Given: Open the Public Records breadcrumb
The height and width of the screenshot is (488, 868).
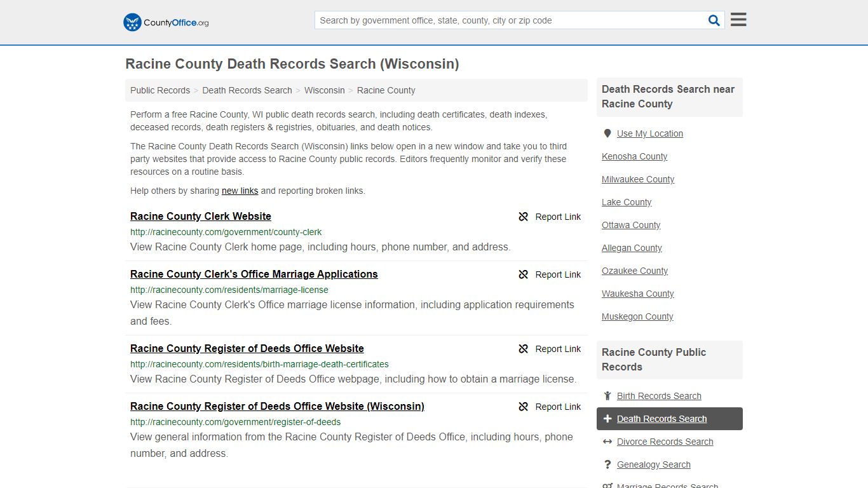Looking at the screenshot, I should coord(160,90).
